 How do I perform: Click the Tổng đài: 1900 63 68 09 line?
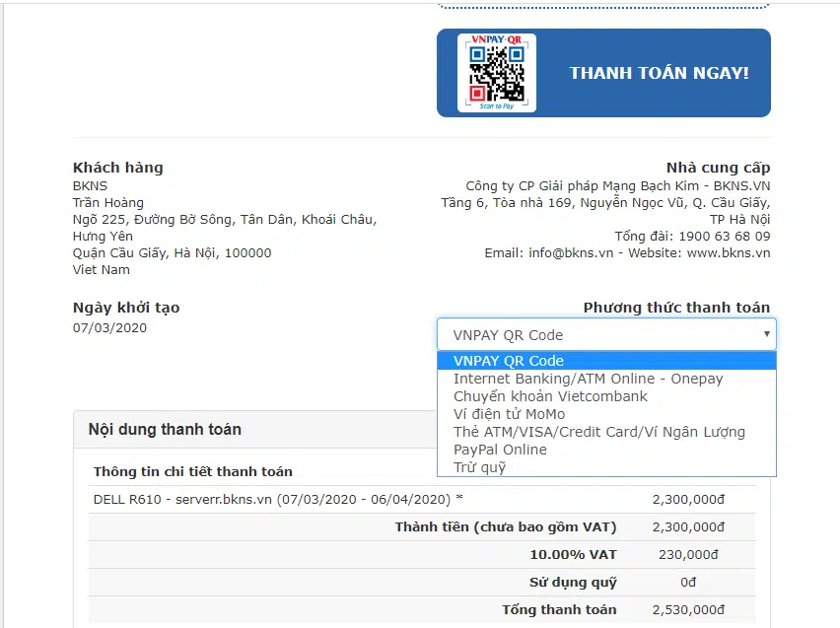692,237
